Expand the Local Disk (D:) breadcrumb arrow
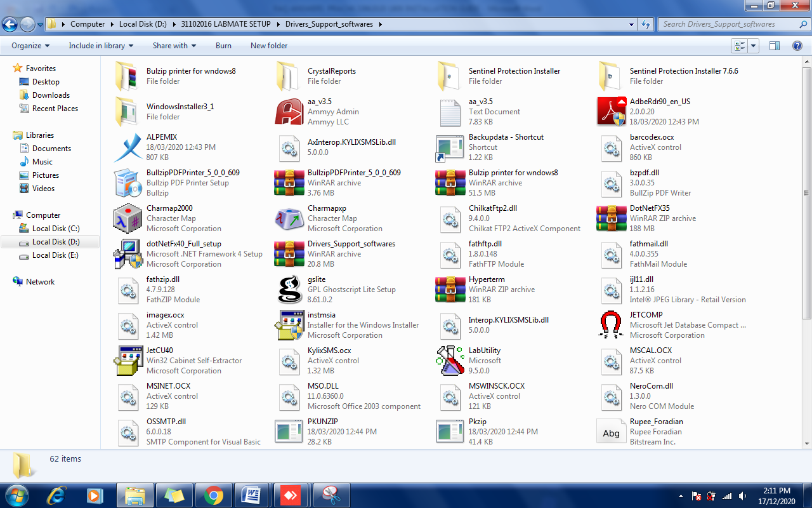This screenshot has height=508, width=812. pyautogui.click(x=174, y=24)
